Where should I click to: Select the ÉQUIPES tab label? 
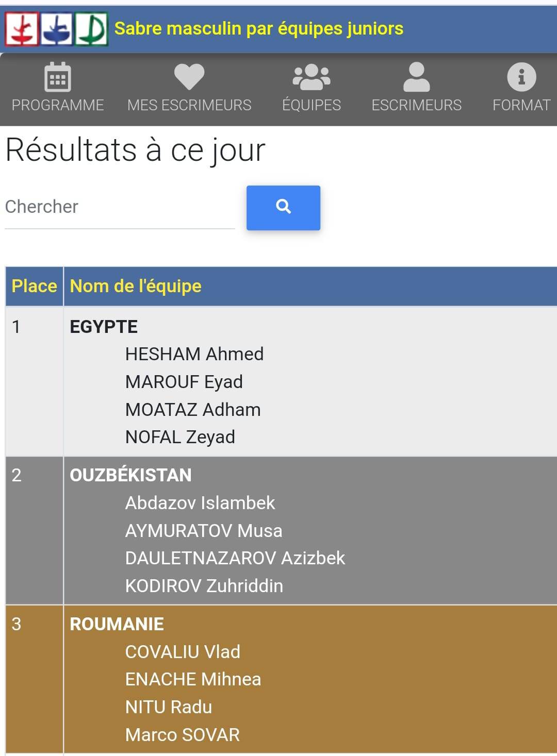(312, 105)
